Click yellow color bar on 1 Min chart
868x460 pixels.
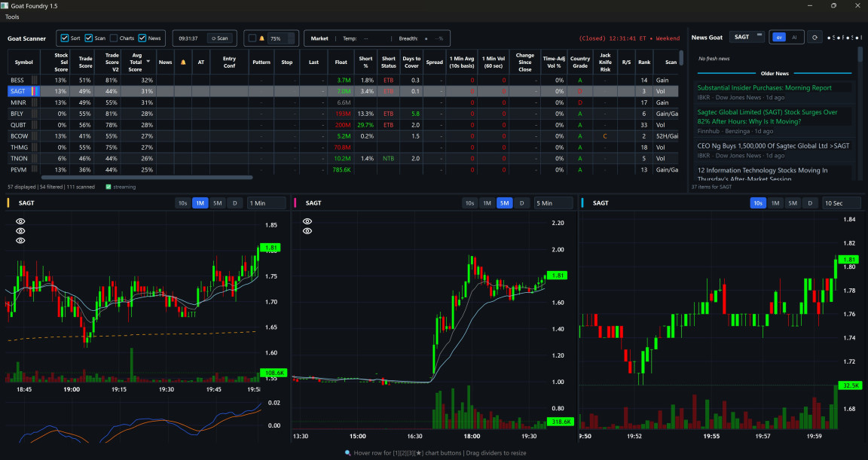pyautogui.click(x=8, y=203)
